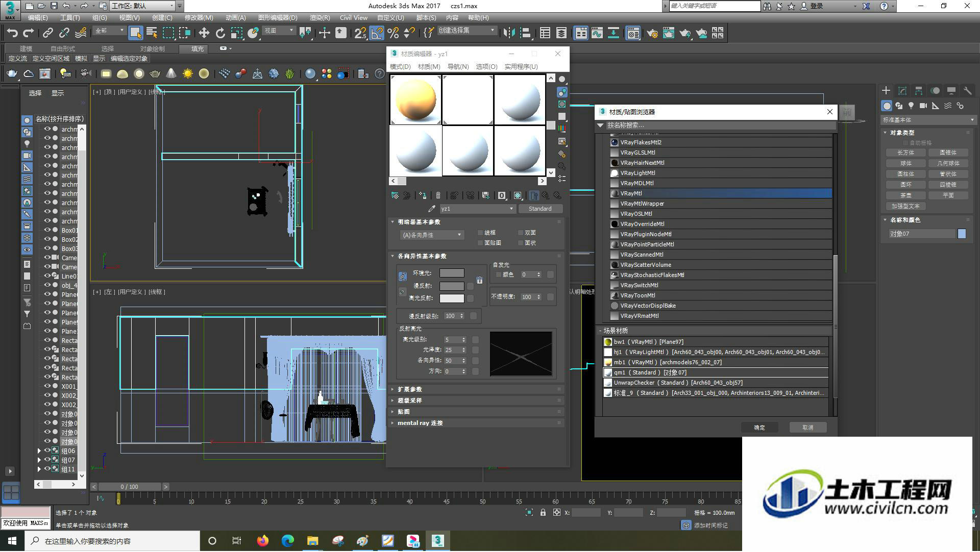Choose the Select and Move tool
The image size is (980, 552).
point(204,33)
